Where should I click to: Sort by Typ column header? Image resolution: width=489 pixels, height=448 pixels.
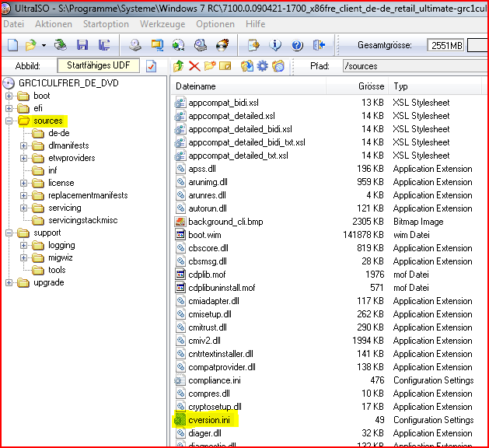(x=435, y=86)
